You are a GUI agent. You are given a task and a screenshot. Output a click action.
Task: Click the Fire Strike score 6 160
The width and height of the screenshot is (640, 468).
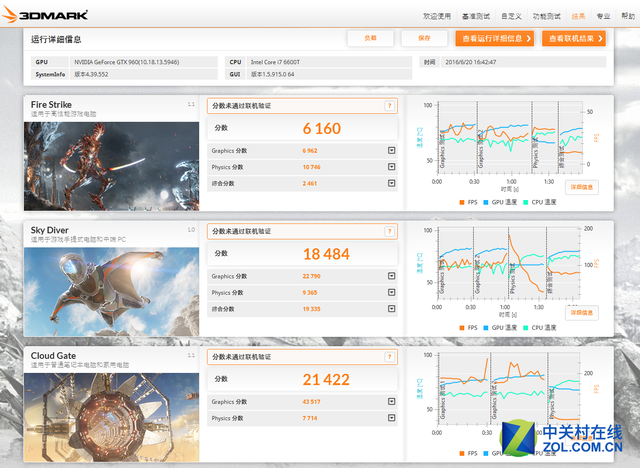click(322, 129)
